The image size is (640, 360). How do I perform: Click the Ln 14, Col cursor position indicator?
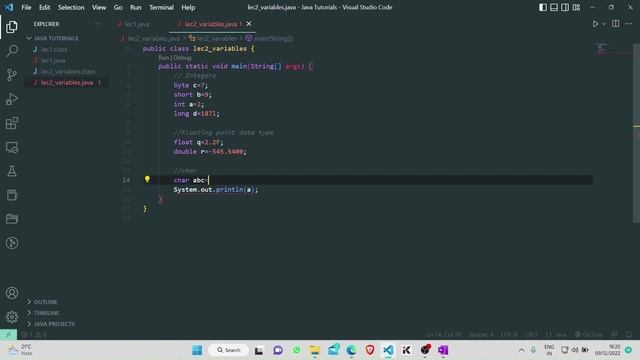pos(444,335)
